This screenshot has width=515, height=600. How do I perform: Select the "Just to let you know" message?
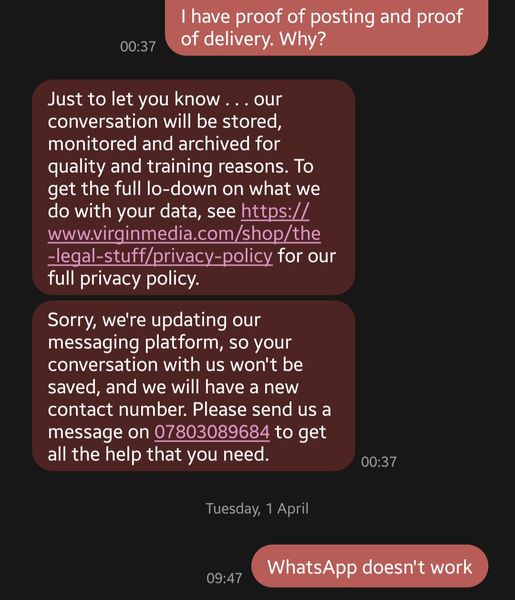pos(194,188)
